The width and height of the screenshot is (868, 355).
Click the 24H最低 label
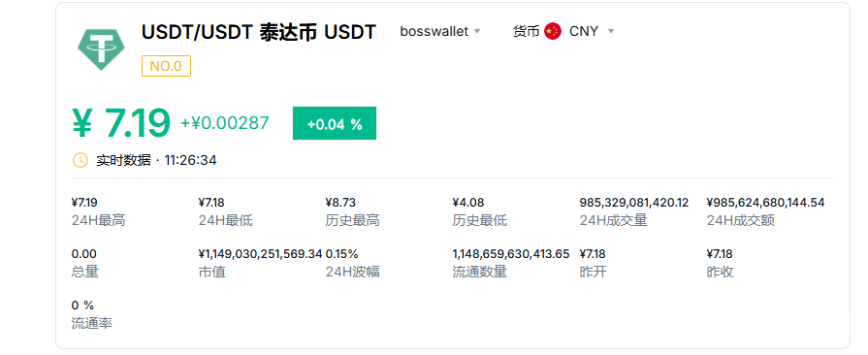coord(225,221)
